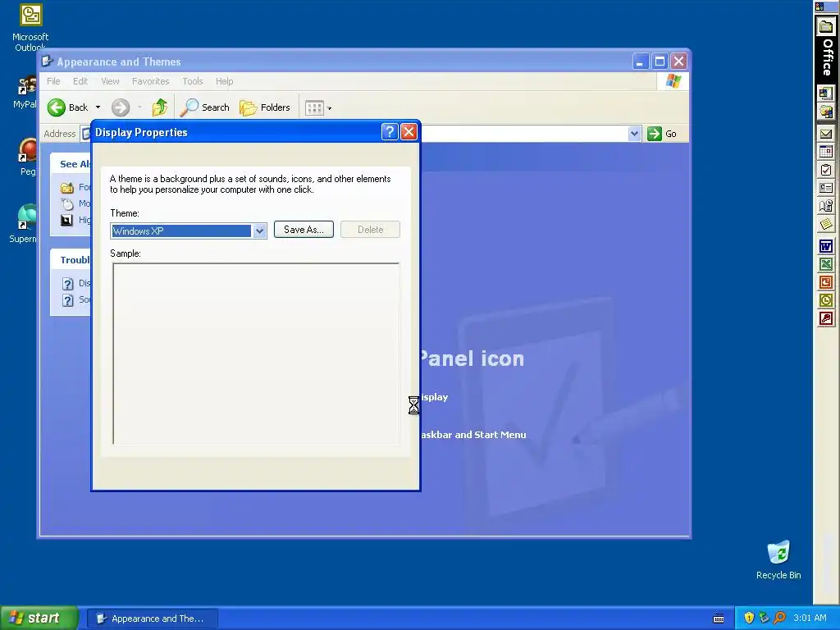Click New Office Document icon on Office bar
The image size is (840, 630).
(x=826, y=94)
